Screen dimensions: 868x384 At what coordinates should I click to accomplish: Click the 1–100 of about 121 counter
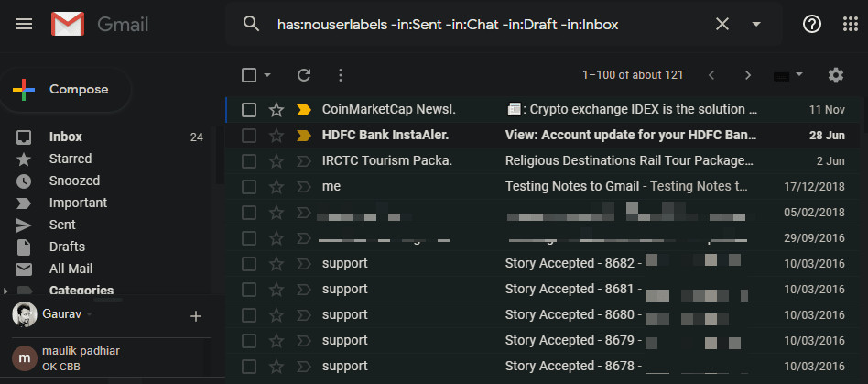tap(633, 75)
